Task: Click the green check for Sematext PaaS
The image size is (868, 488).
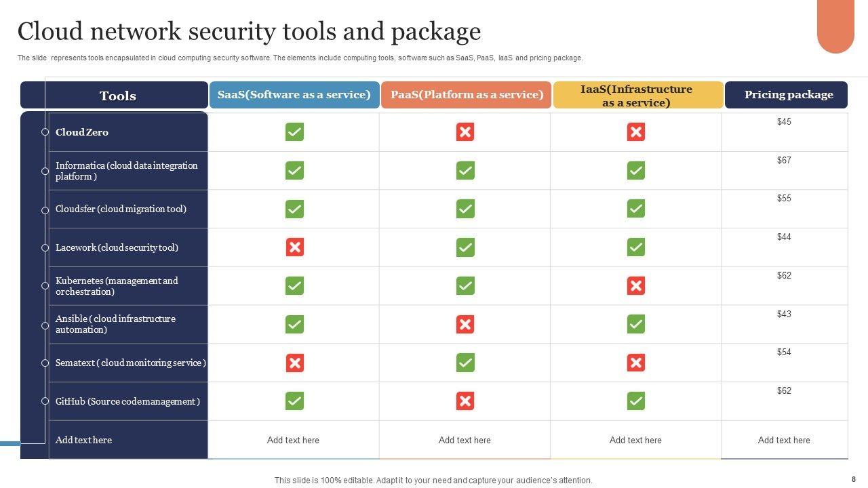Action: pos(465,363)
